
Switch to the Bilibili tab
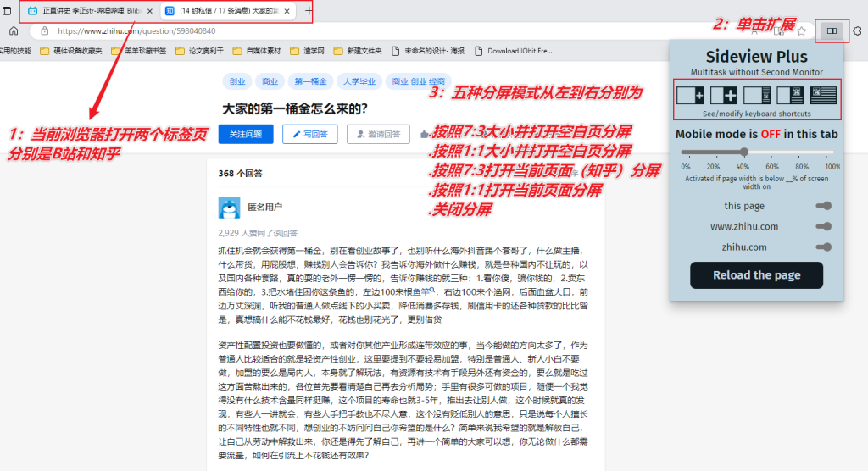(x=89, y=11)
